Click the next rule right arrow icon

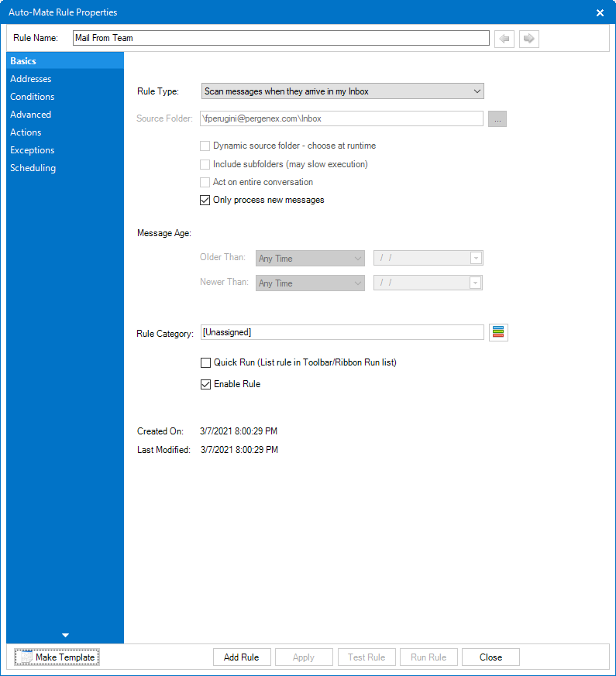(x=529, y=39)
